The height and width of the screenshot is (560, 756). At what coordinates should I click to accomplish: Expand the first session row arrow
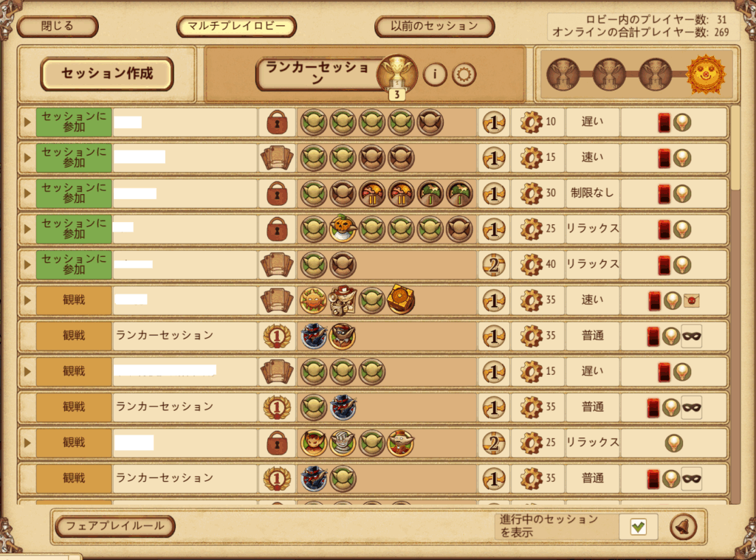click(27, 122)
